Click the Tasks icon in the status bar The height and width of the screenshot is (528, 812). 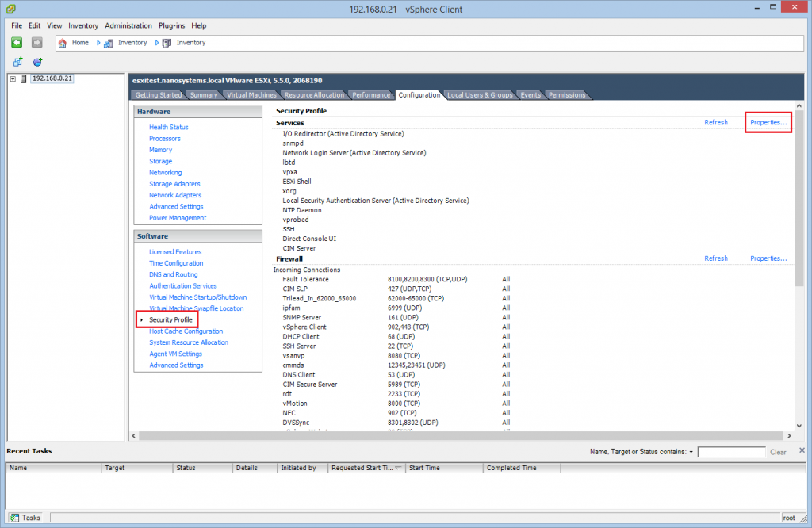click(13, 517)
